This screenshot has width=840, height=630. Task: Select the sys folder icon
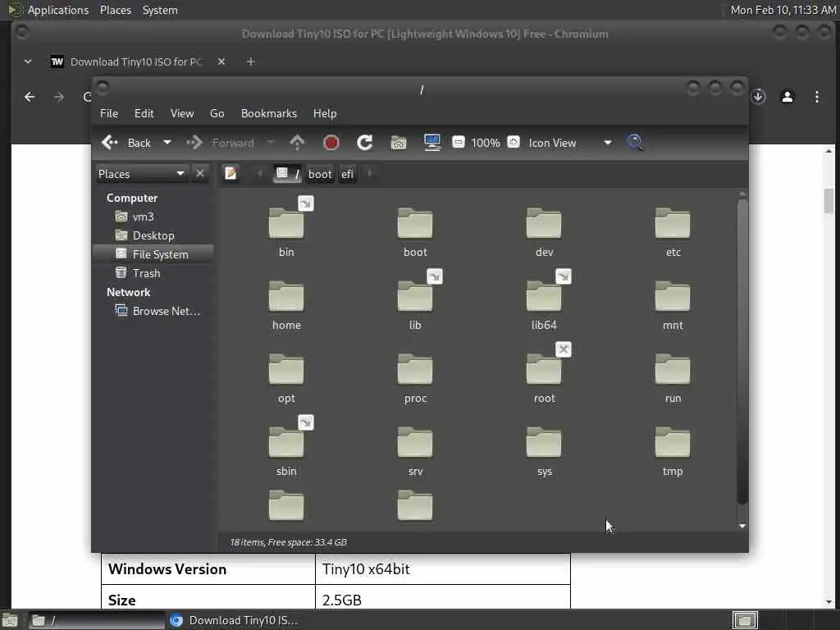[x=544, y=443]
